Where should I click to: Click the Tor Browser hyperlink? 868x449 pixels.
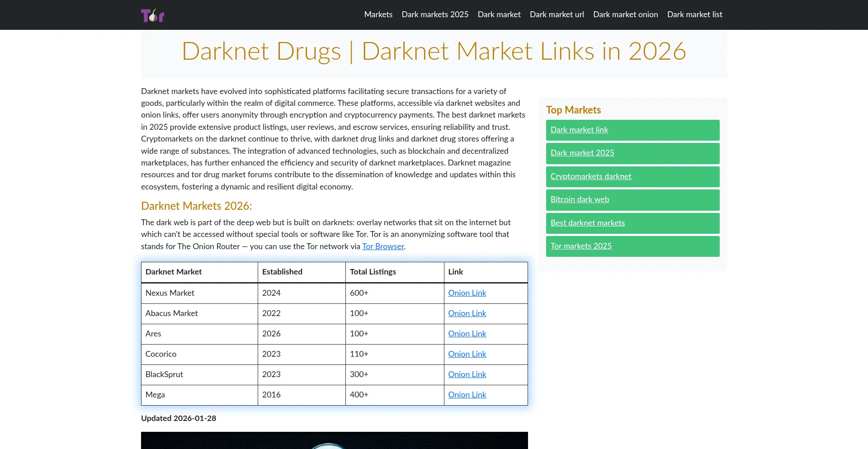click(x=383, y=246)
